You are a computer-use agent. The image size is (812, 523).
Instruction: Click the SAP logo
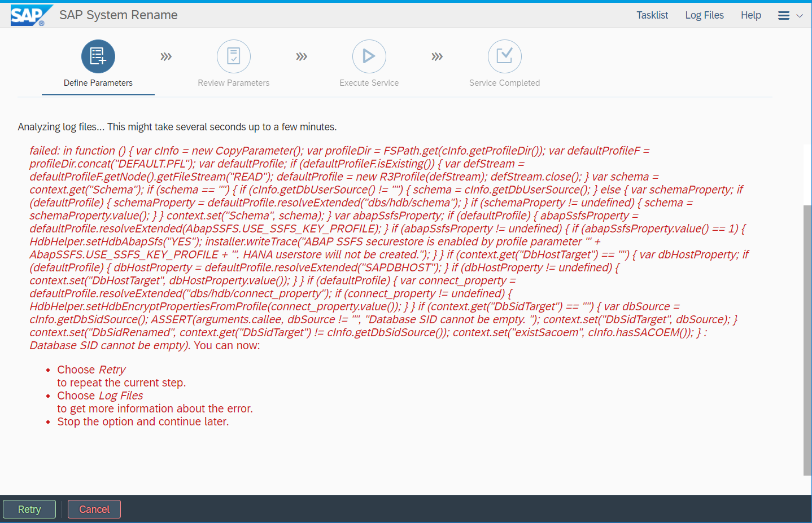pos(31,15)
